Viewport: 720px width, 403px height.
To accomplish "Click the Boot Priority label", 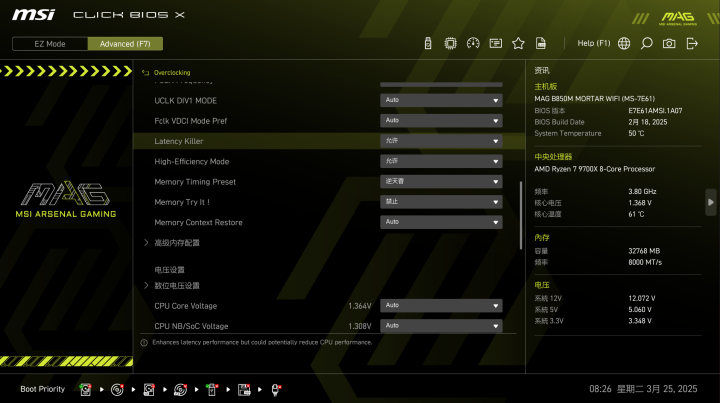I will (x=43, y=389).
